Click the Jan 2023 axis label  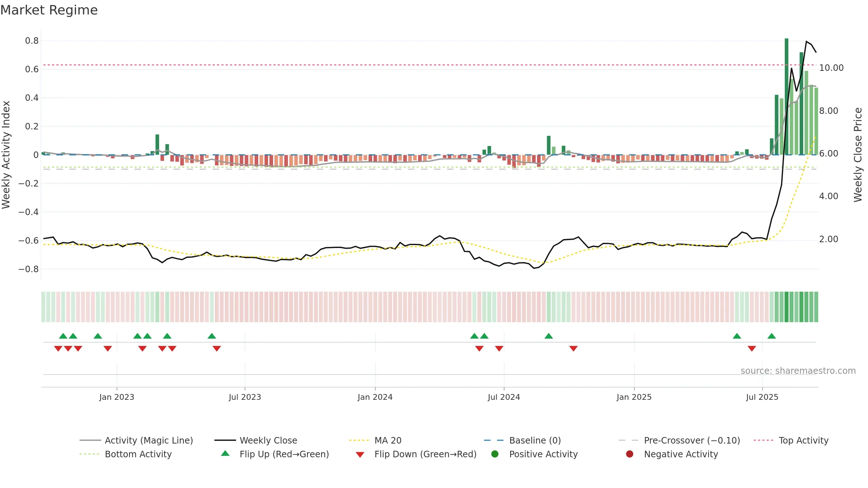point(117,397)
